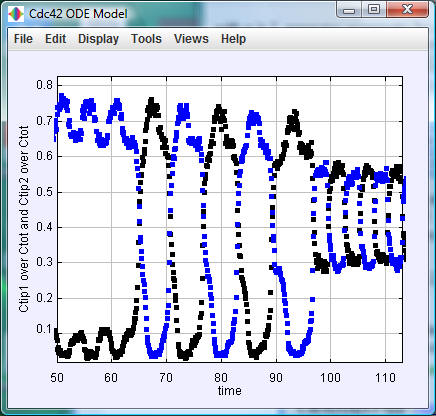Click the x-axis tick label 80
This screenshot has width=436, height=416.
(x=221, y=378)
